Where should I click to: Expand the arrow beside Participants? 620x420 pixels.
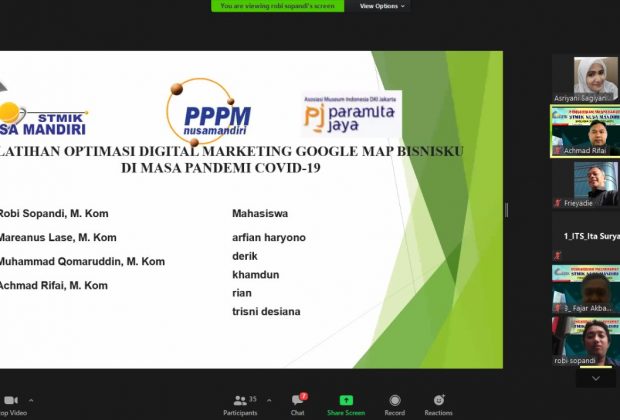click(x=269, y=400)
